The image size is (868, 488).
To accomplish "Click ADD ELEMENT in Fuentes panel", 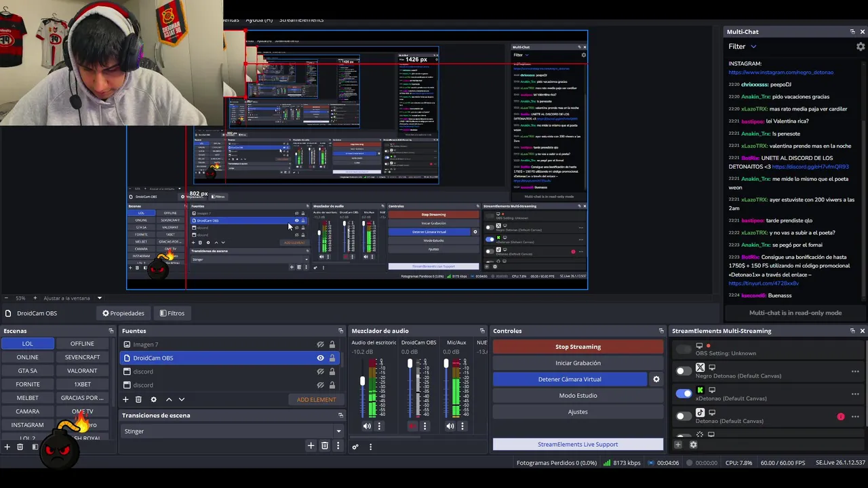I will coord(316,400).
